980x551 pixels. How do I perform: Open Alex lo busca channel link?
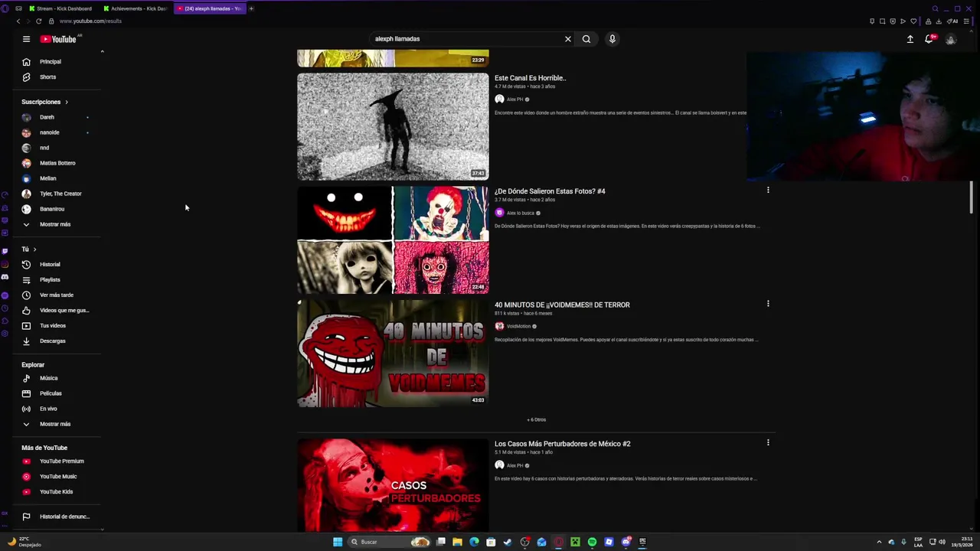click(520, 213)
